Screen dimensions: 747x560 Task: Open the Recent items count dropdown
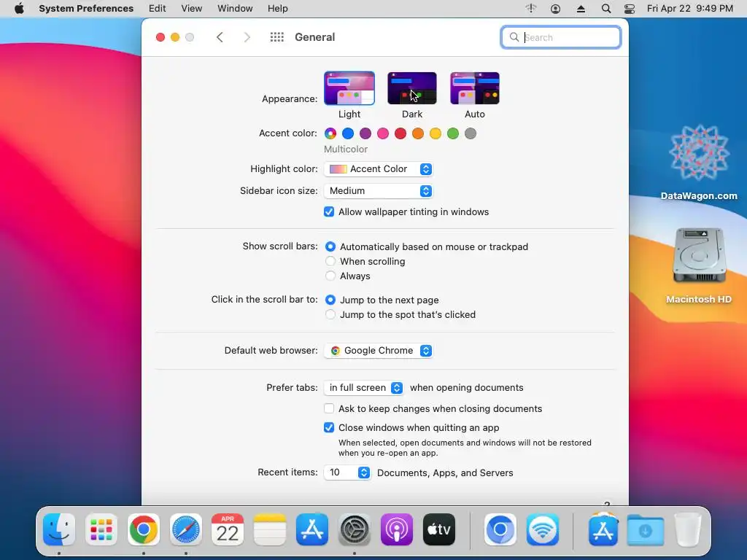tap(347, 472)
